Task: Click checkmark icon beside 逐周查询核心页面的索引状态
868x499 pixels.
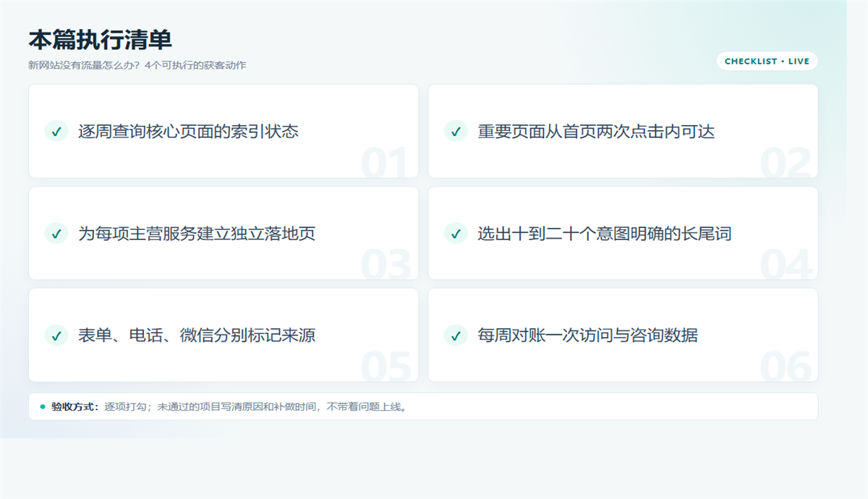Action: coord(56,132)
